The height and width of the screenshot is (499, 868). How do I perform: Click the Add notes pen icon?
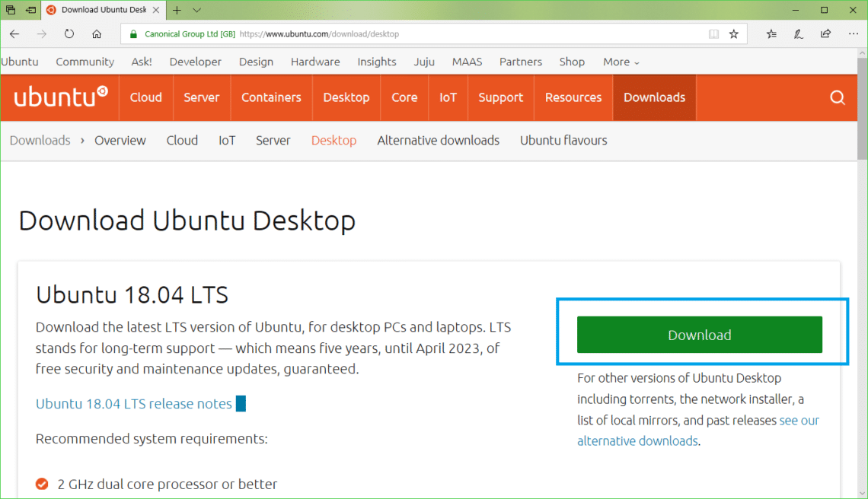(798, 34)
